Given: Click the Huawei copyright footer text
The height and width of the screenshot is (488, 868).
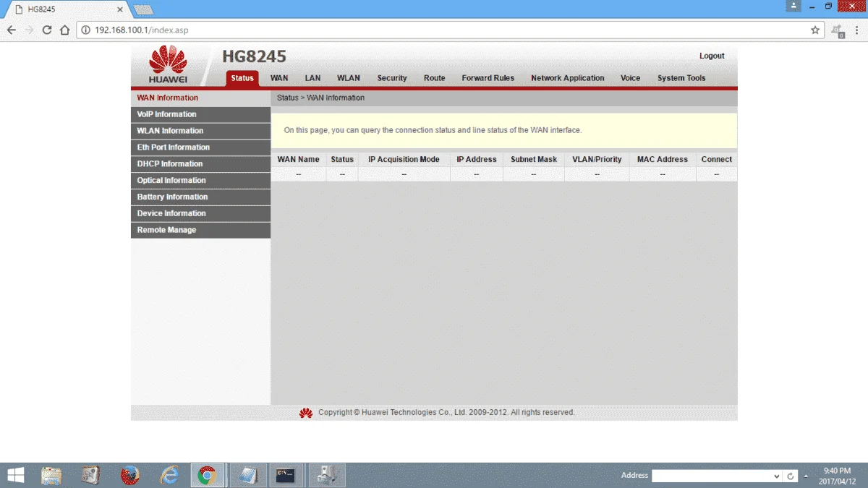Looking at the screenshot, I should (x=446, y=413).
